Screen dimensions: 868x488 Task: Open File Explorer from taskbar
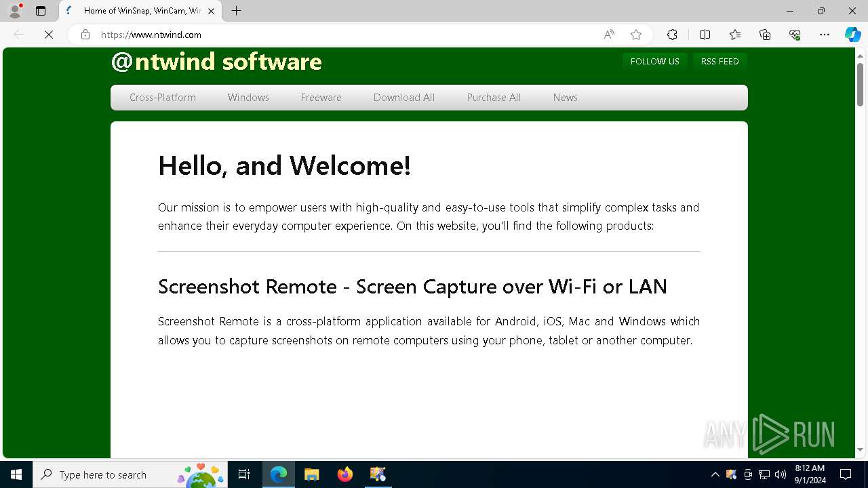311,474
